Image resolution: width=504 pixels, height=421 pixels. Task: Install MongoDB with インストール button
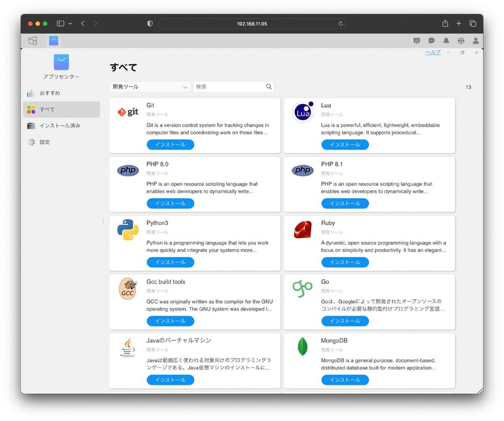[x=345, y=380]
